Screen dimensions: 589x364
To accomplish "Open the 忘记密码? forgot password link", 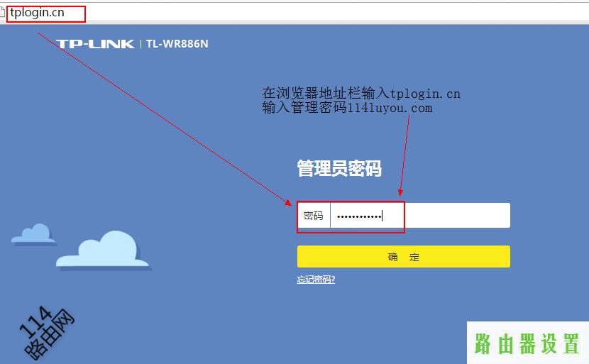I will point(316,280).
